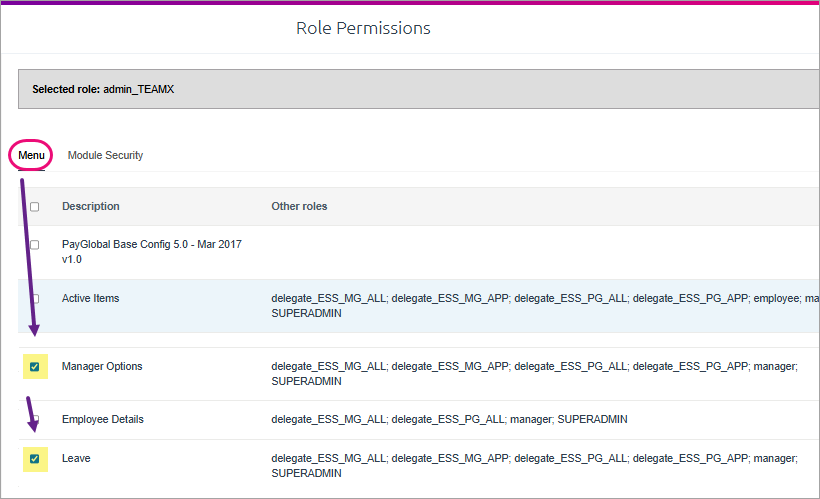Select the PayGlobal Base Config 5.0 row label
Viewport: 820px width, 499px height.
(152, 252)
